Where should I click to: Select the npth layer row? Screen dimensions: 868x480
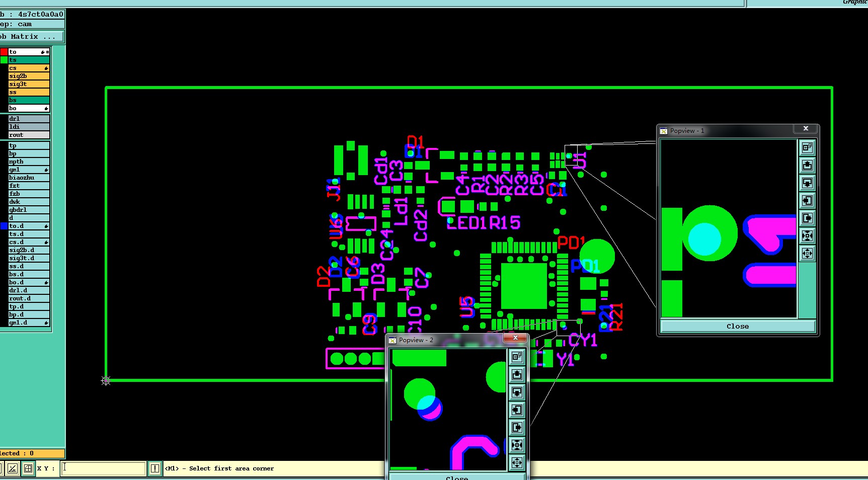pyautogui.click(x=29, y=162)
